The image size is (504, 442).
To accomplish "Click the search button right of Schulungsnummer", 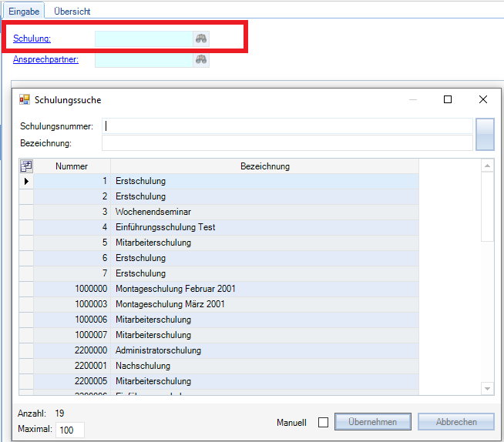I will [x=485, y=134].
